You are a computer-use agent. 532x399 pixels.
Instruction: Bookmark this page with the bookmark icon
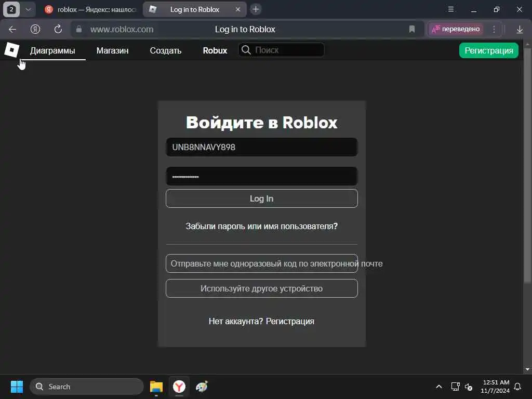tap(412, 29)
